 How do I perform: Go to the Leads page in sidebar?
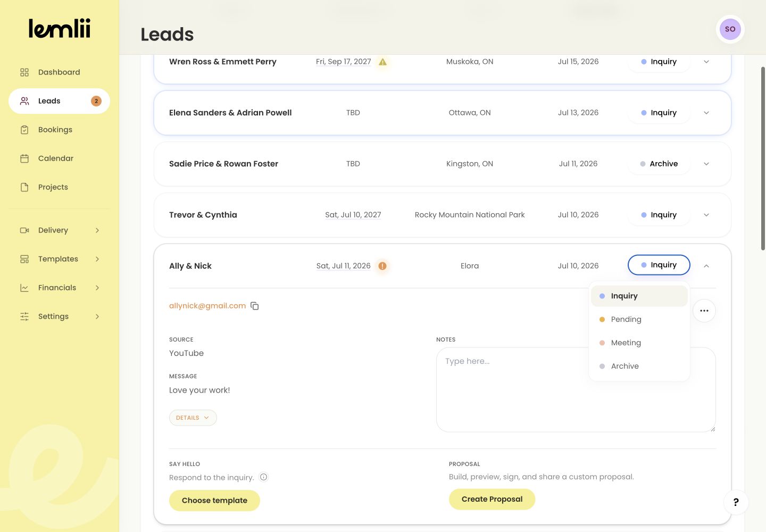tap(59, 101)
